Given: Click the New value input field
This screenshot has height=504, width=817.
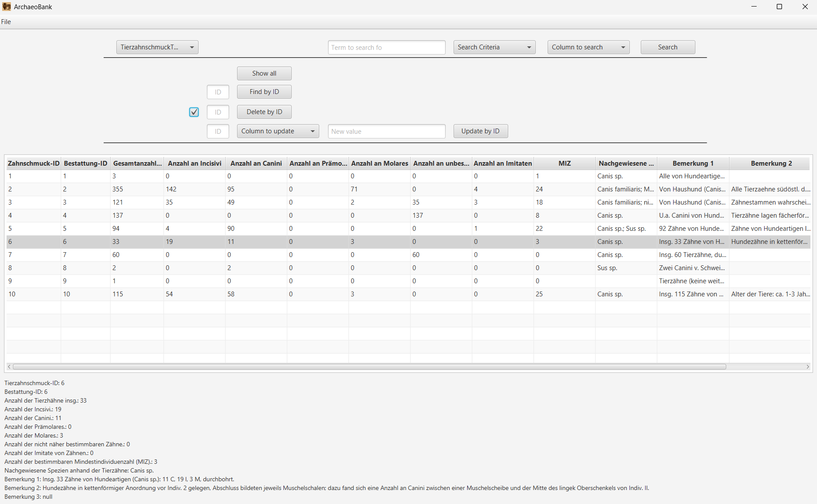Looking at the screenshot, I should 386,131.
